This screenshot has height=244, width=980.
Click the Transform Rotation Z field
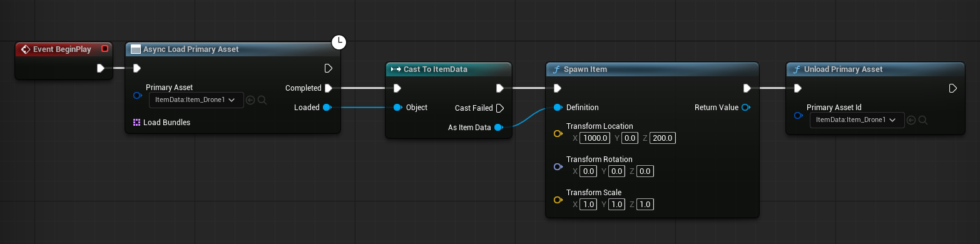click(646, 171)
